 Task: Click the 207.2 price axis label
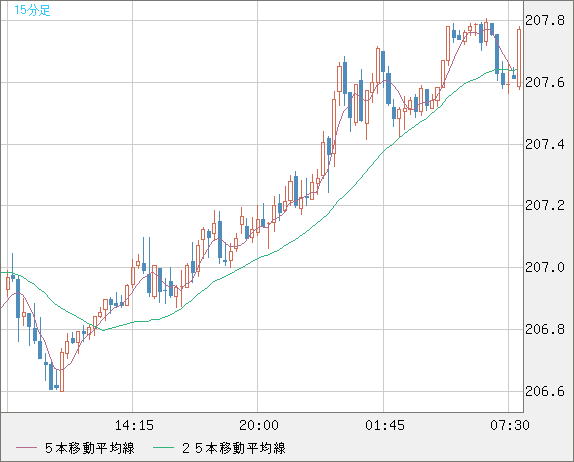tap(545, 205)
